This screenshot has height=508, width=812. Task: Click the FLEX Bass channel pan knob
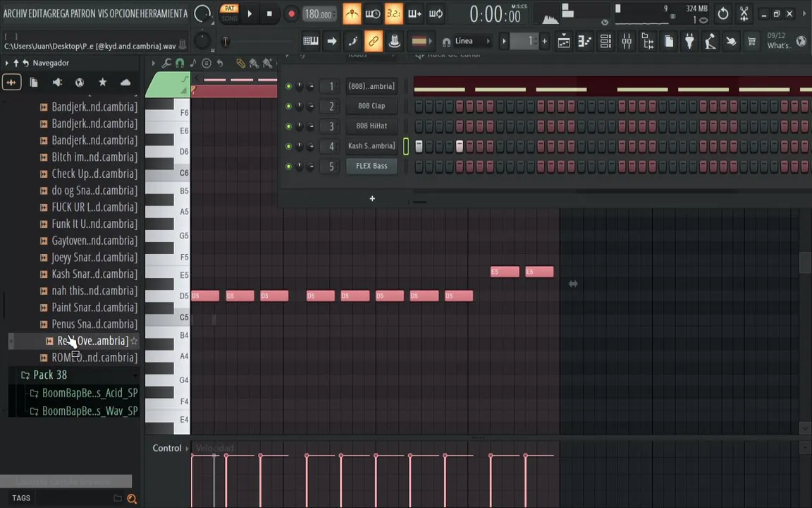coord(300,167)
